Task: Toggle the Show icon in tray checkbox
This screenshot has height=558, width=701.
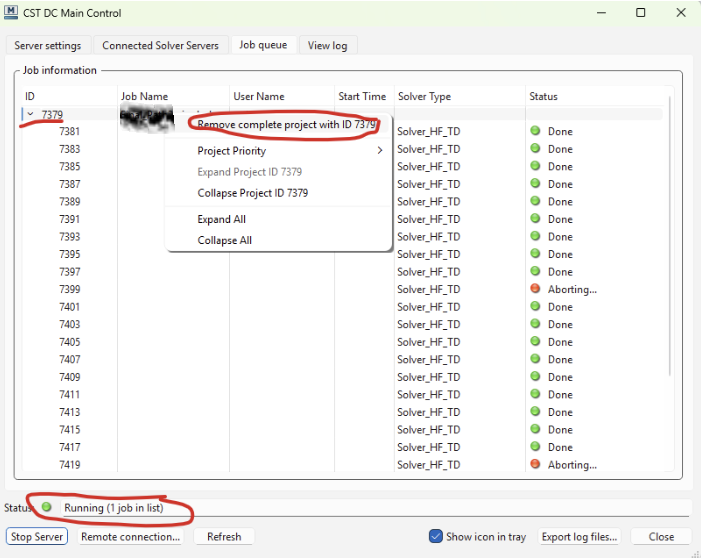Action: pyautogui.click(x=435, y=536)
